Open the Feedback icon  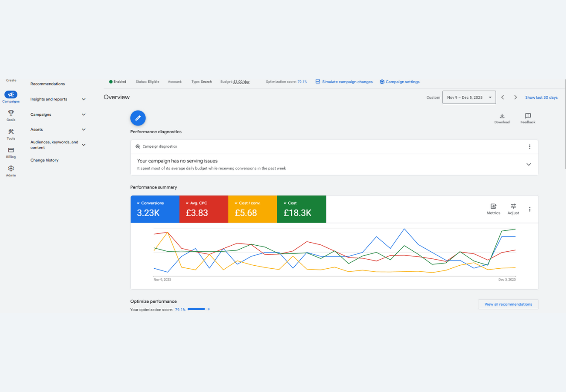point(528,116)
